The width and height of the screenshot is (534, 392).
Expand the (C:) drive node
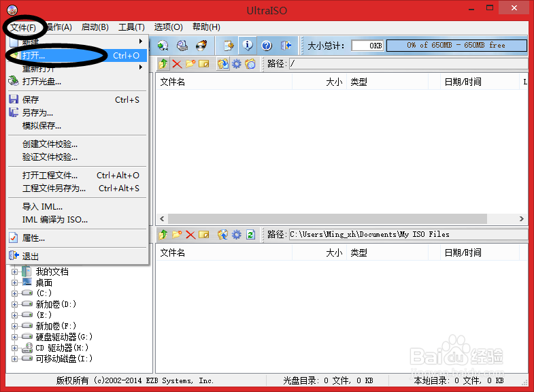(15, 293)
